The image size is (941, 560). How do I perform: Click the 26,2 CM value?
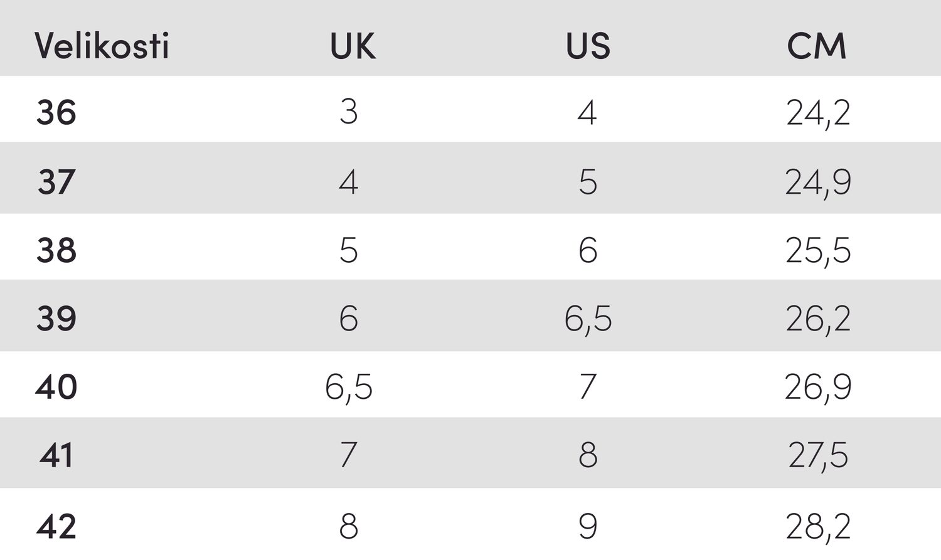[x=819, y=320]
